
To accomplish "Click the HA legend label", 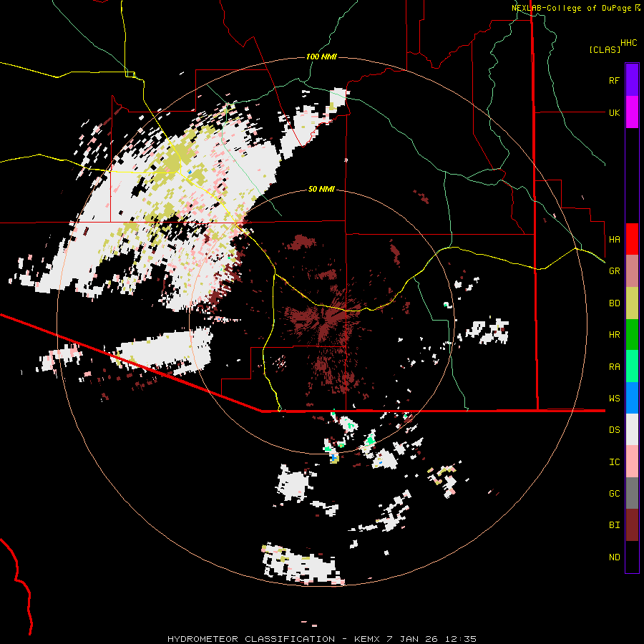I will (x=614, y=239).
